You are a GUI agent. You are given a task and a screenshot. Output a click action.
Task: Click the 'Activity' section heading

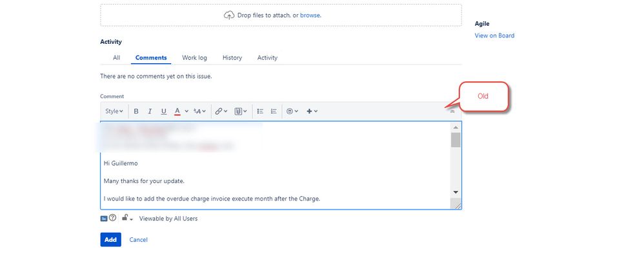[111, 42]
